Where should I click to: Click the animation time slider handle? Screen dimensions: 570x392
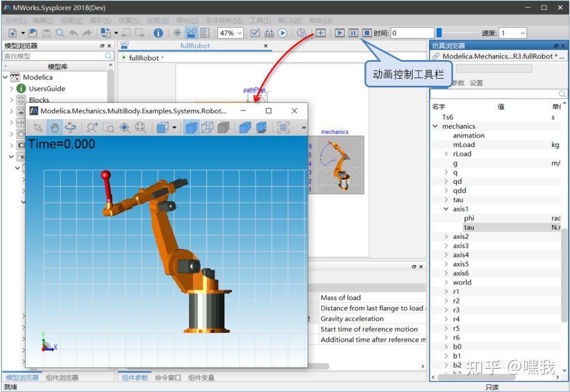pos(439,33)
